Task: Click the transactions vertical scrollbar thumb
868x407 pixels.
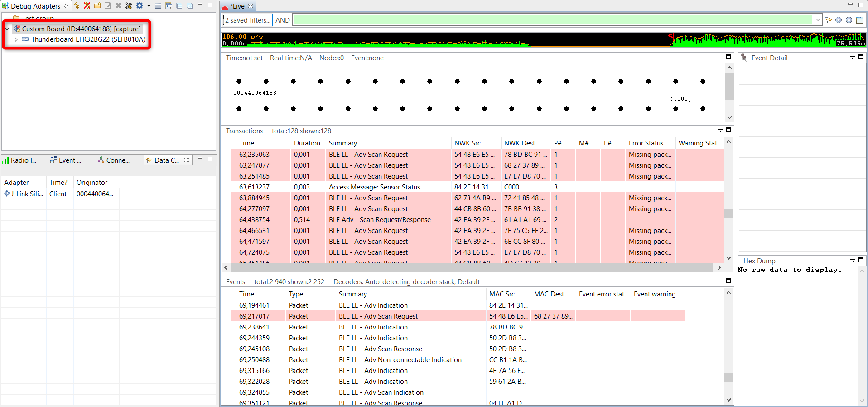Action: pos(728,213)
